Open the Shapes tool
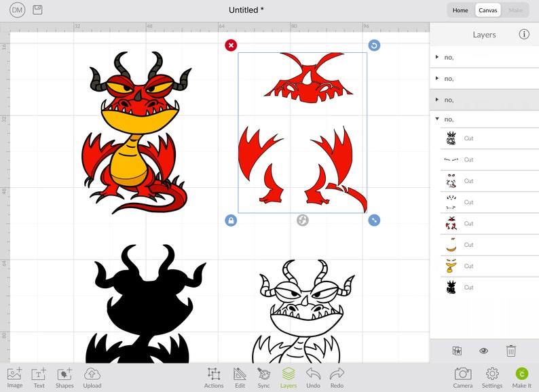 click(64, 378)
